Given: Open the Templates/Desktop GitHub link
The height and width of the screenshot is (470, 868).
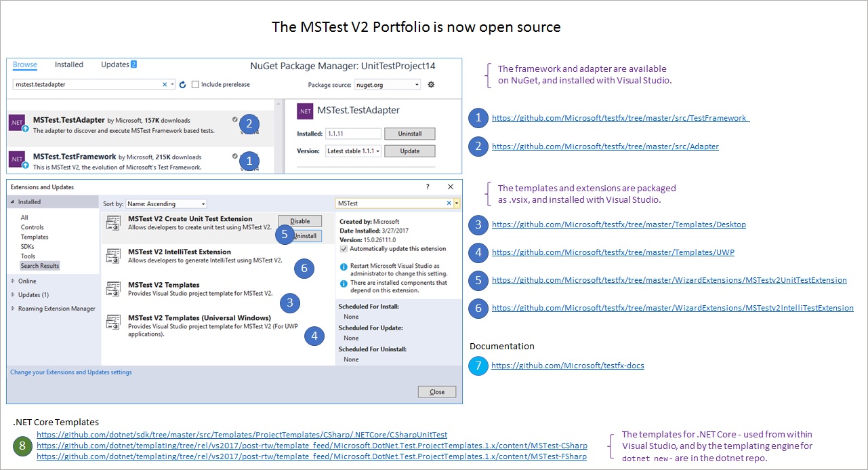Looking at the screenshot, I should coord(619,224).
